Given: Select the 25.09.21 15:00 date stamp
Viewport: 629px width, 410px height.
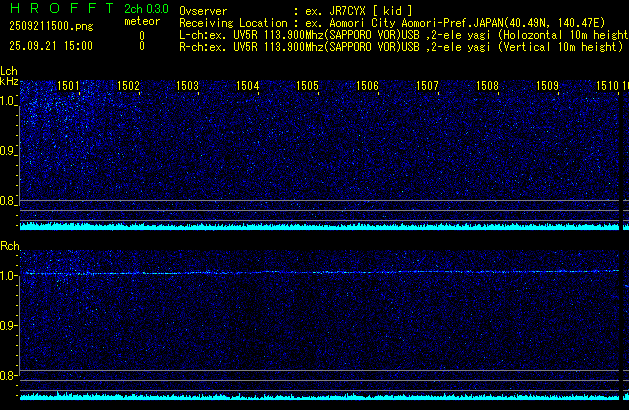Looking at the screenshot, I should pyautogui.click(x=50, y=46).
